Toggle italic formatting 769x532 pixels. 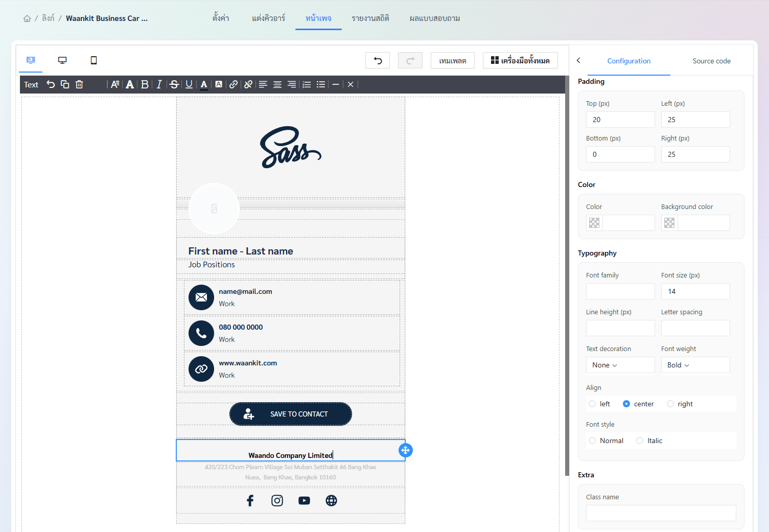point(159,84)
